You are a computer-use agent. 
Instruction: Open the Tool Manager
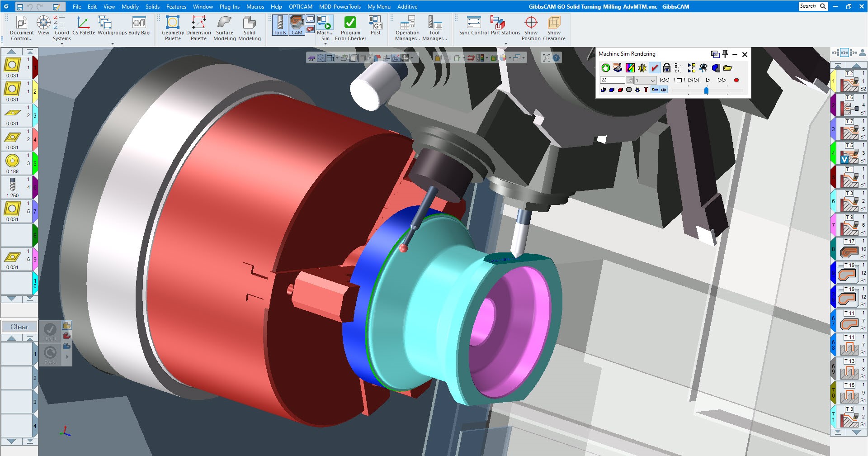click(x=434, y=28)
